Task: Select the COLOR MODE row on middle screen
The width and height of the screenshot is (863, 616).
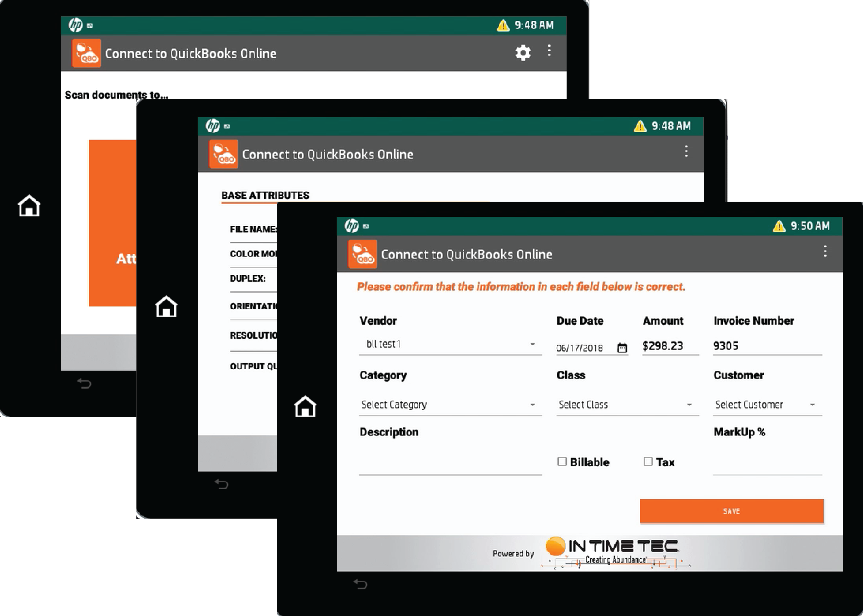Action: [x=253, y=254]
